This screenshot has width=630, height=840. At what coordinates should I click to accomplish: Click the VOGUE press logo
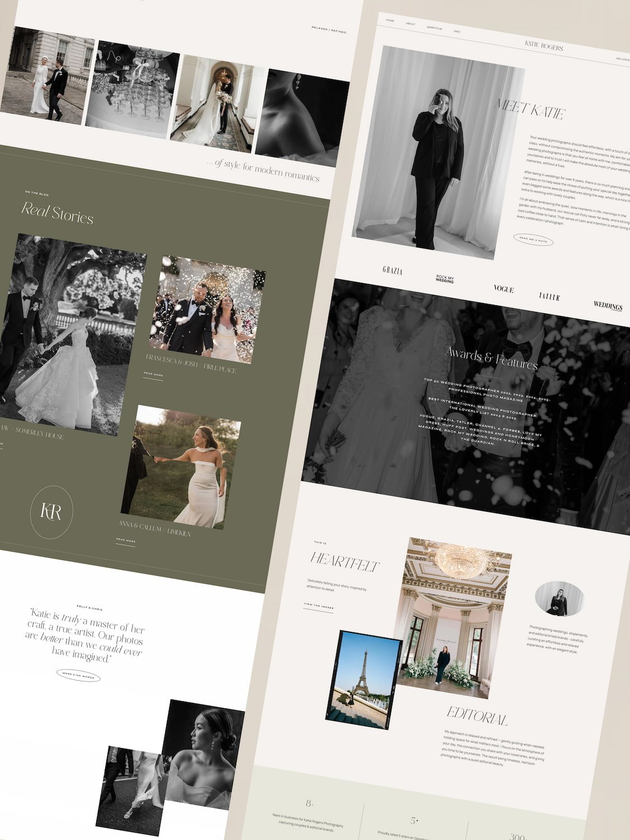coord(503,289)
